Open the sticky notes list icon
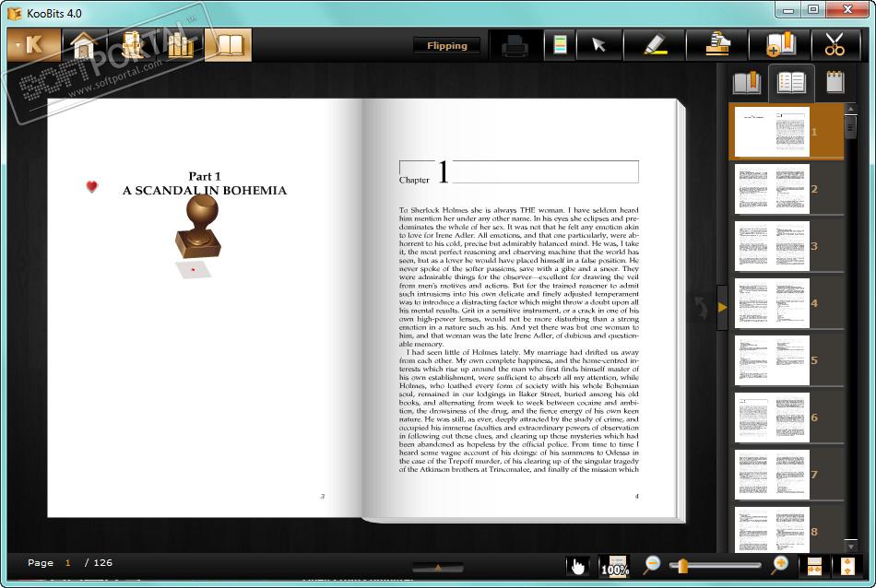Screen dimensions: 876x588 click(560, 44)
